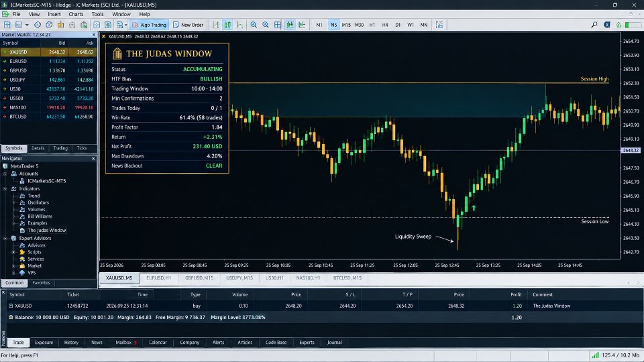Click the MetaTrader 5 root icon
This screenshot has height=362, width=644.
(x=5, y=166)
